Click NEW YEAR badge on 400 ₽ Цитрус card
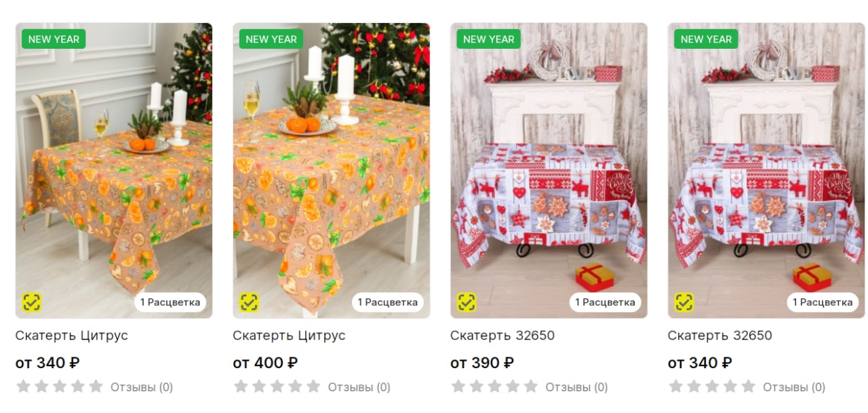 (x=271, y=39)
